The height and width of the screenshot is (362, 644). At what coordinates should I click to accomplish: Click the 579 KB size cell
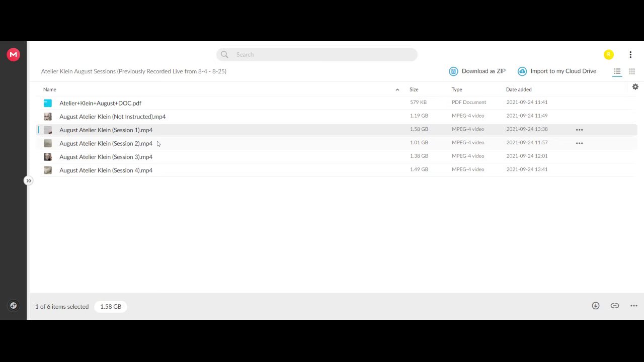(x=418, y=102)
